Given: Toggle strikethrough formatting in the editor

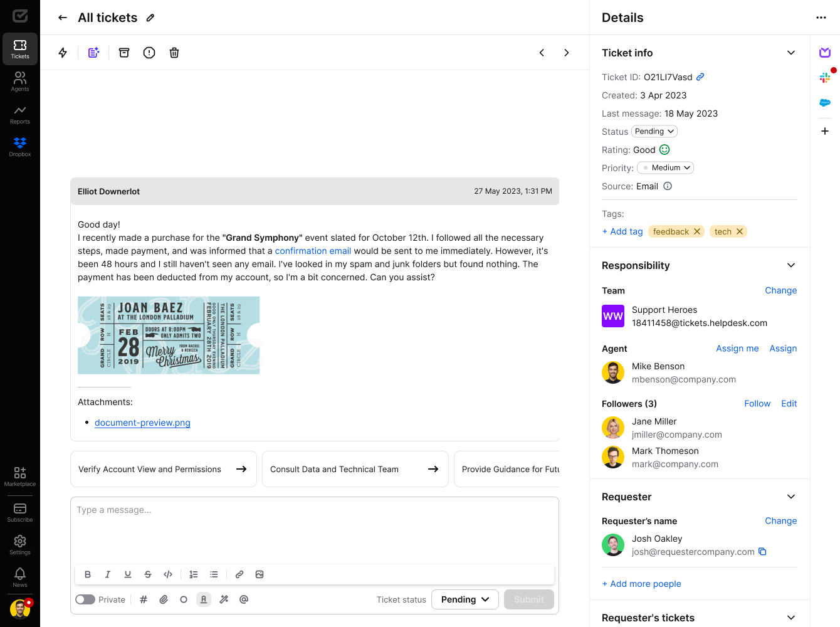Looking at the screenshot, I should pos(148,574).
